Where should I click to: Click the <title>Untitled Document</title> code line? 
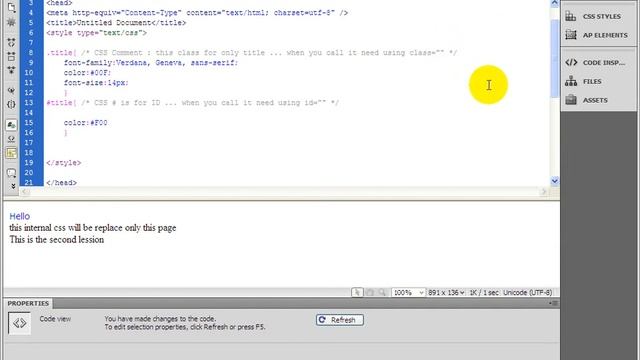point(116,23)
